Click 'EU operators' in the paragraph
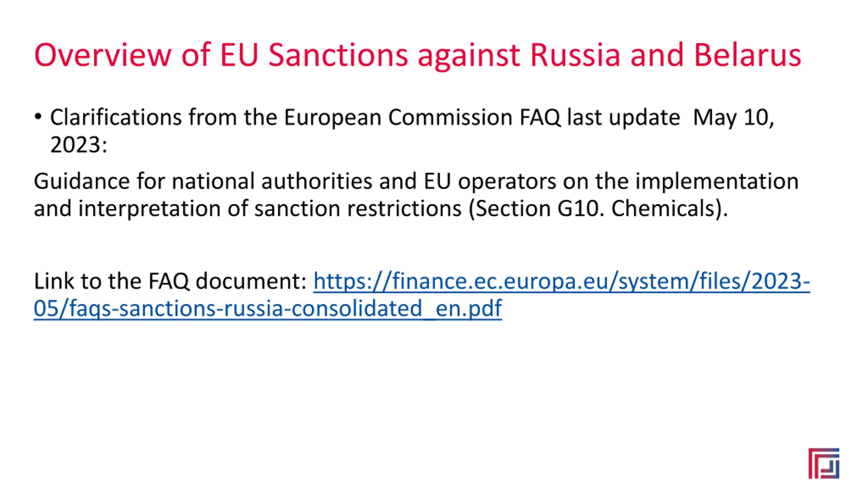 [x=490, y=181]
